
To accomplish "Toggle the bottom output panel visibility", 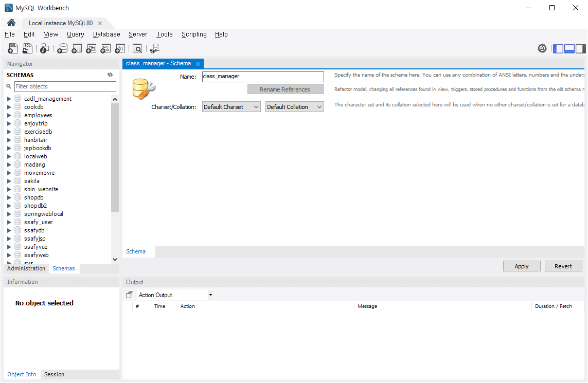I will pyautogui.click(x=569, y=49).
